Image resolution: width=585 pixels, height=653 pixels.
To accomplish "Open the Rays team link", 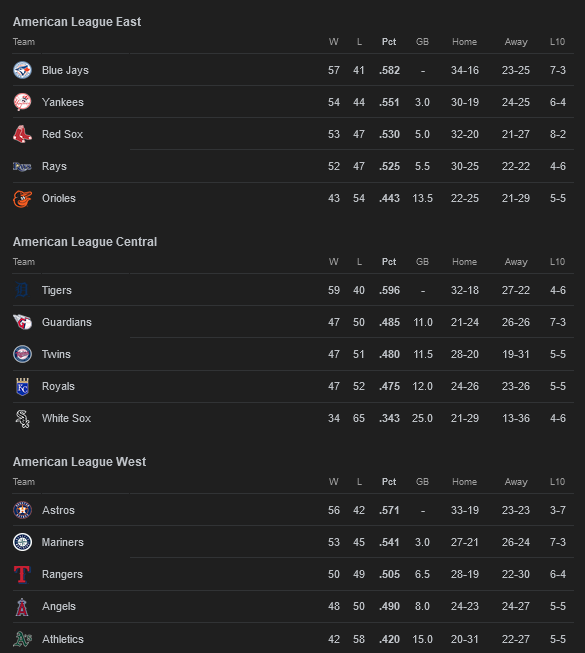I will (x=54, y=166).
